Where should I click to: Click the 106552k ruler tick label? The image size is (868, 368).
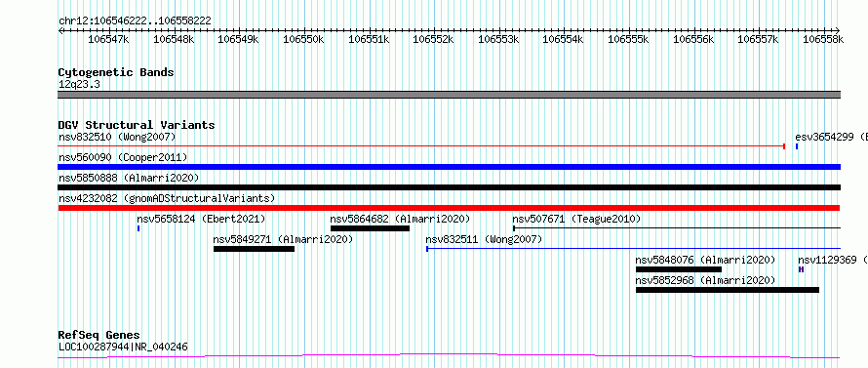434,39
